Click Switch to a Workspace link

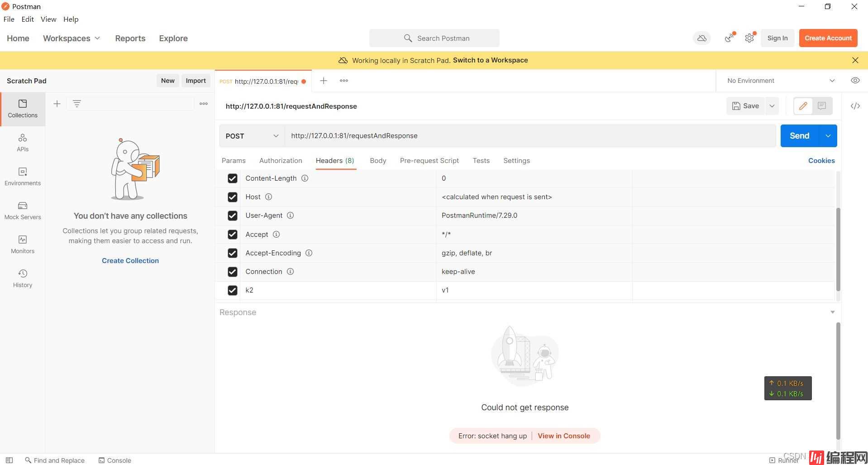[x=490, y=60]
